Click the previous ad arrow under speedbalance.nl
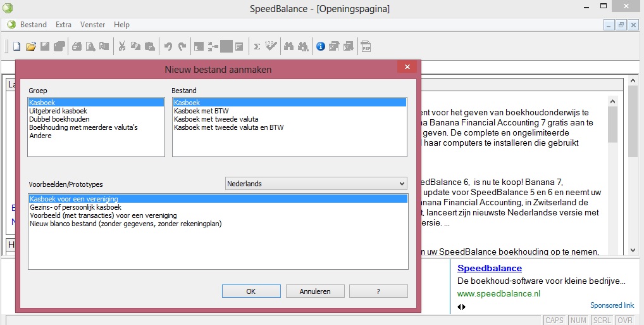 tap(459, 307)
